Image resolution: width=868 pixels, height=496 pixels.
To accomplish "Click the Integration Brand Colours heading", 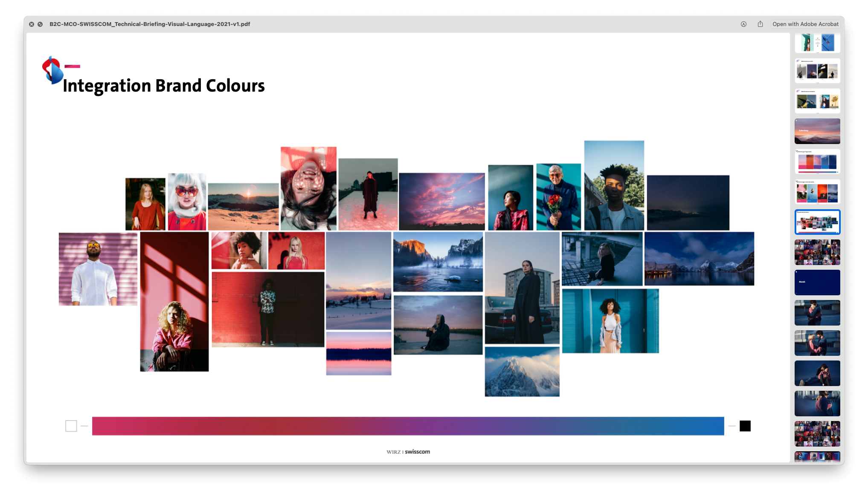I will 164,86.
